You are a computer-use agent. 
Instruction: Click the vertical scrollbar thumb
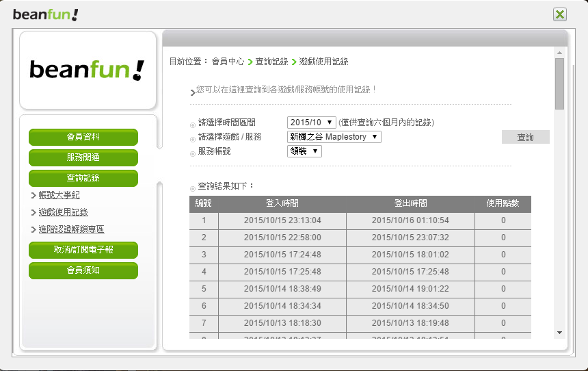[x=559, y=84]
